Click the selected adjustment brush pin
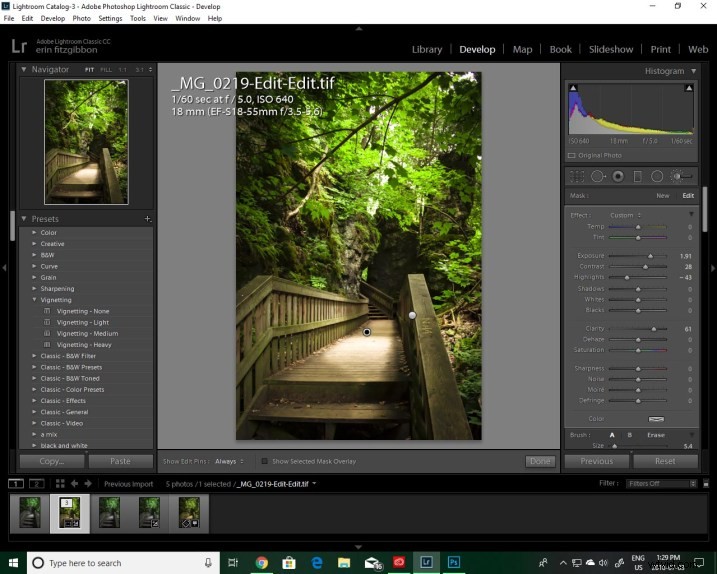The height and width of the screenshot is (574, 717). tap(367, 332)
